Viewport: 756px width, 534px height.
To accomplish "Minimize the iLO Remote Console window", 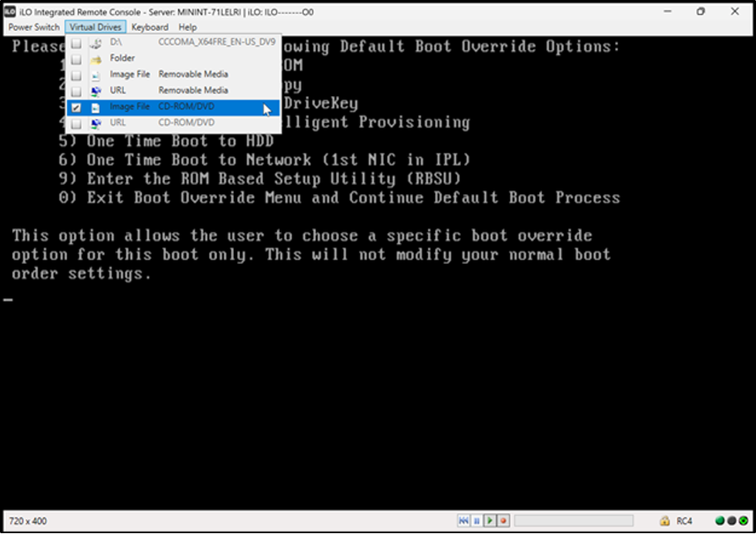I will pyautogui.click(x=668, y=11).
